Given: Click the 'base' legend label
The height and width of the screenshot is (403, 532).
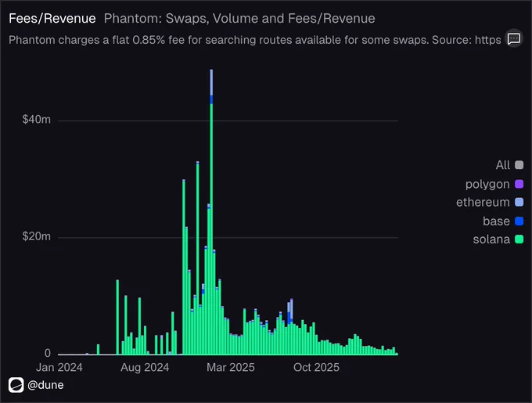Looking at the screenshot, I should point(496,221).
